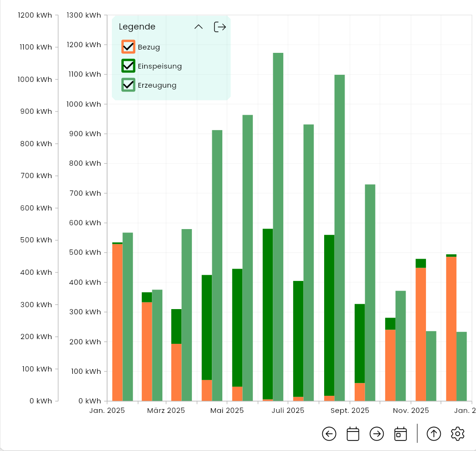
Task: Jump to today using calendar-dot icon
Action: click(400, 434)
